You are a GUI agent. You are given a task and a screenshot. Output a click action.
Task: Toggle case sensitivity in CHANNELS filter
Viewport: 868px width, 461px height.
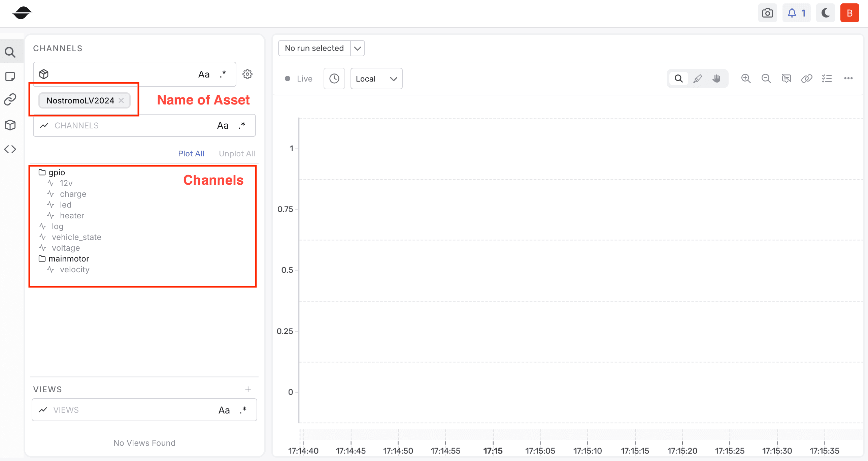point(223,125)
